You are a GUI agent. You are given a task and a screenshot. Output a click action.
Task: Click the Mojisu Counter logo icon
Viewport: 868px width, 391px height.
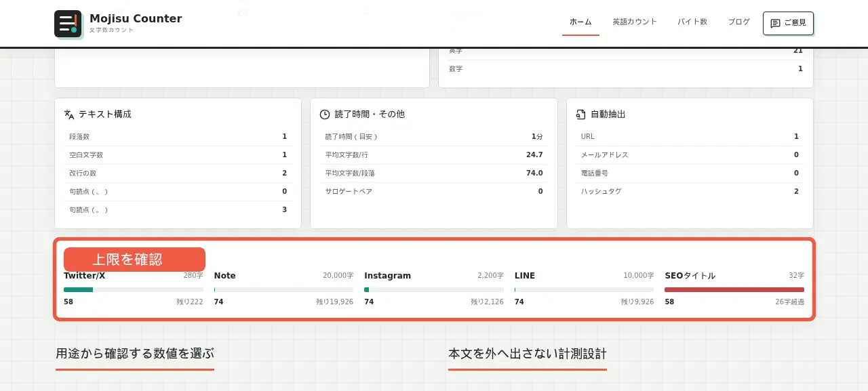pyautogui.click(x=68, y=24)
